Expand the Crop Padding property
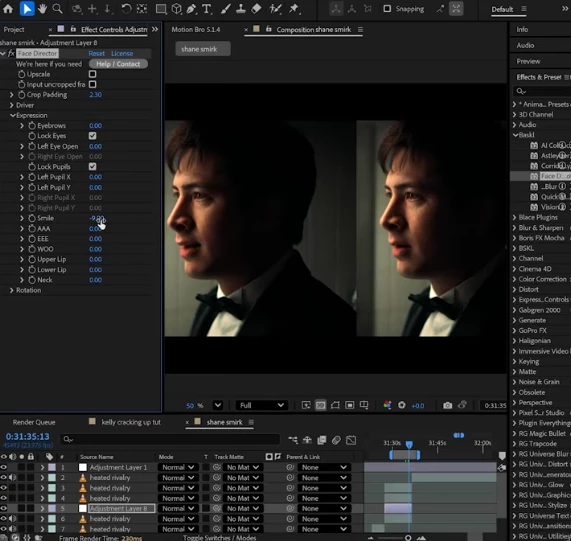This screenshot has height=541, width=571. tap(11, 95)
